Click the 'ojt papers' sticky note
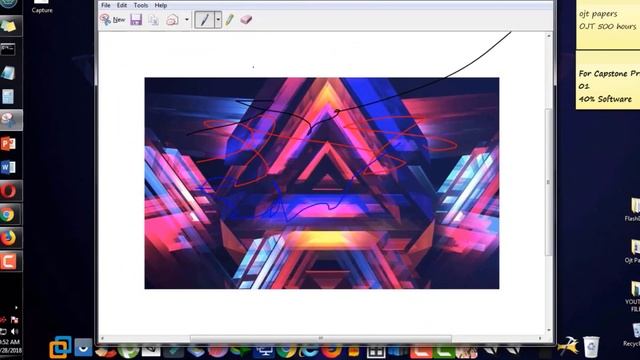640x360 pixels. tap(608, 24)
